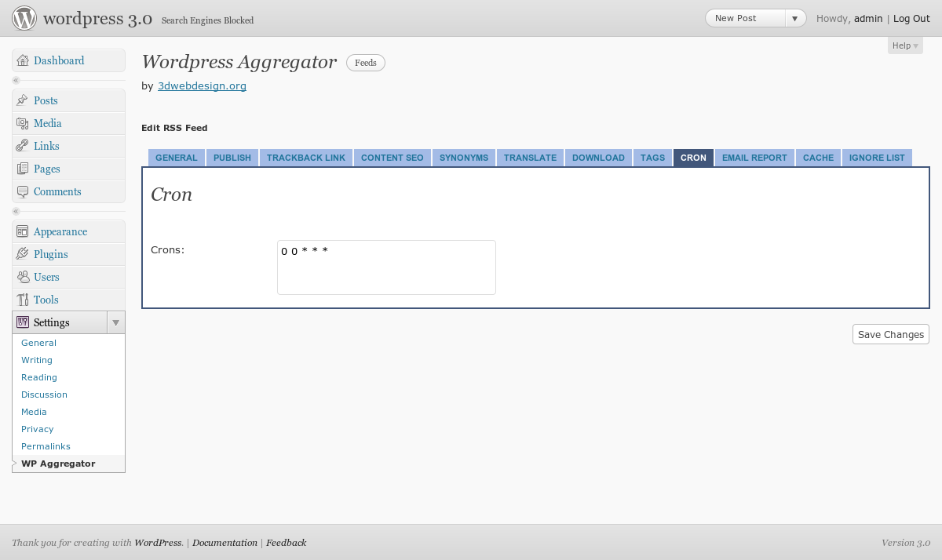Viewport: 942px width, 560px height.
Task: Click the Plugins plug icon
Action: click(x=23, y=254)
